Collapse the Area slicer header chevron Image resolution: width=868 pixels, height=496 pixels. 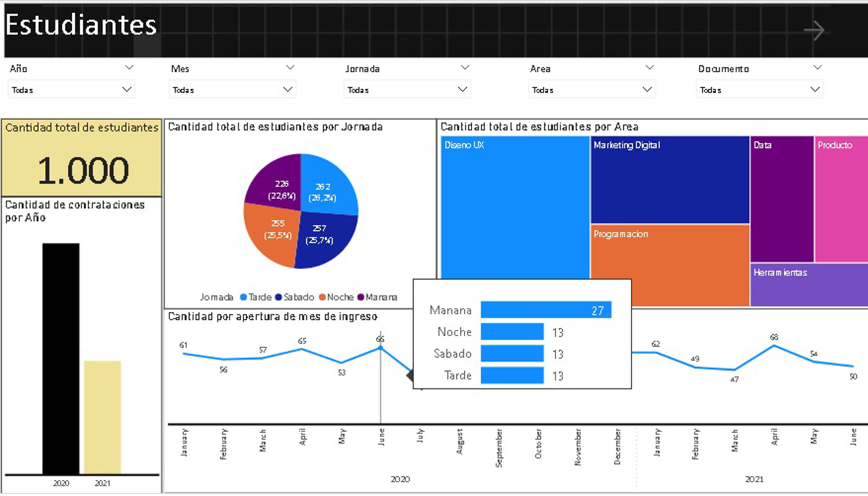(649, 67)
